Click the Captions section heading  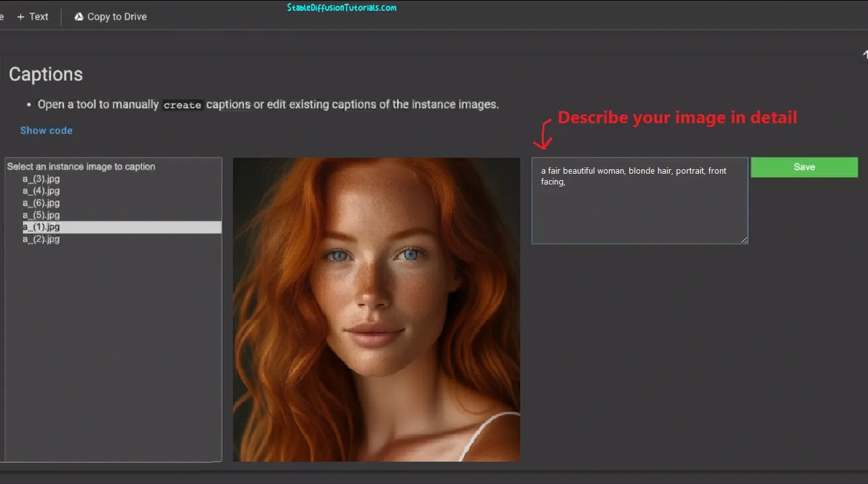[46, 74]
